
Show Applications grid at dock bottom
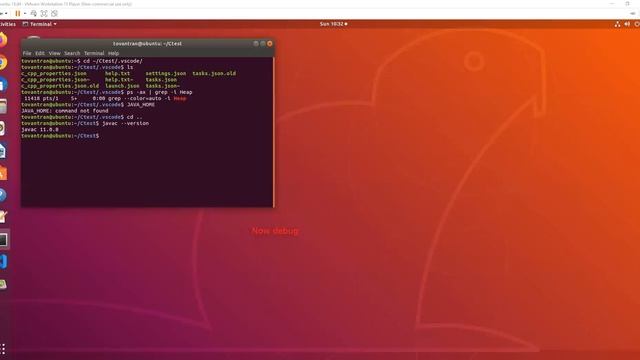click(3, 349)
